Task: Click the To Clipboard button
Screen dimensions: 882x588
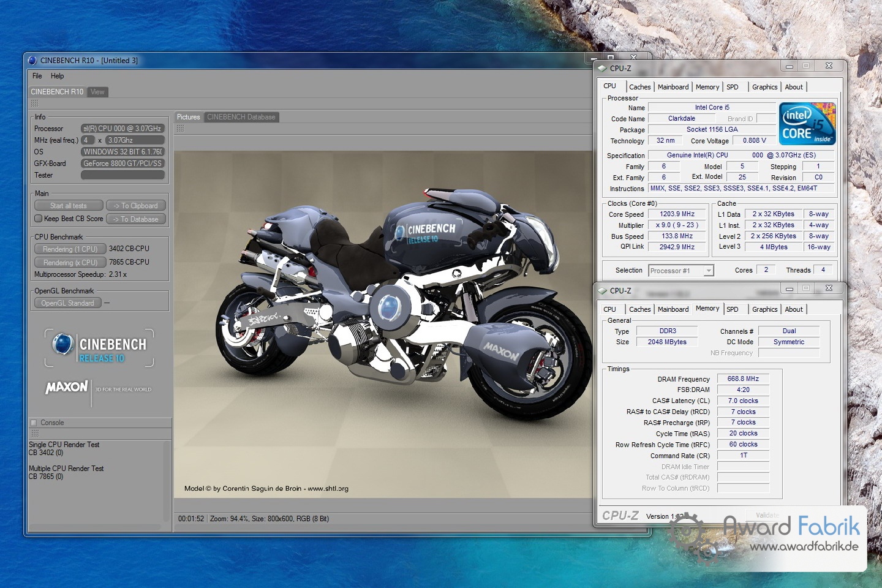Action: tap(135, 206)
